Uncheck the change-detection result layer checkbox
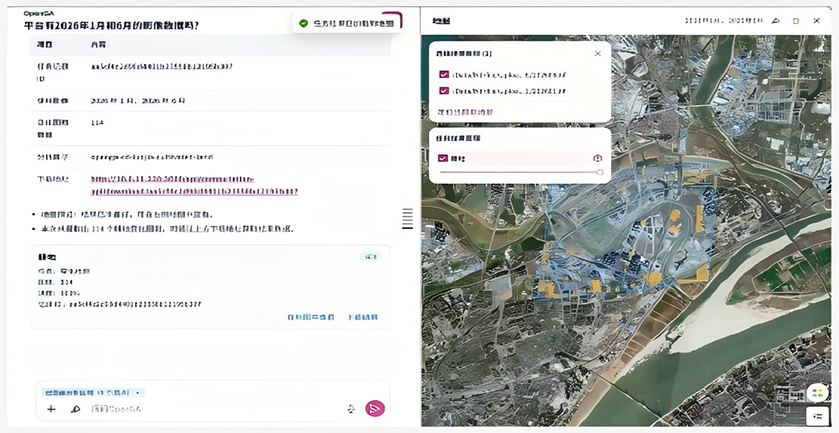 click(443, 158)
